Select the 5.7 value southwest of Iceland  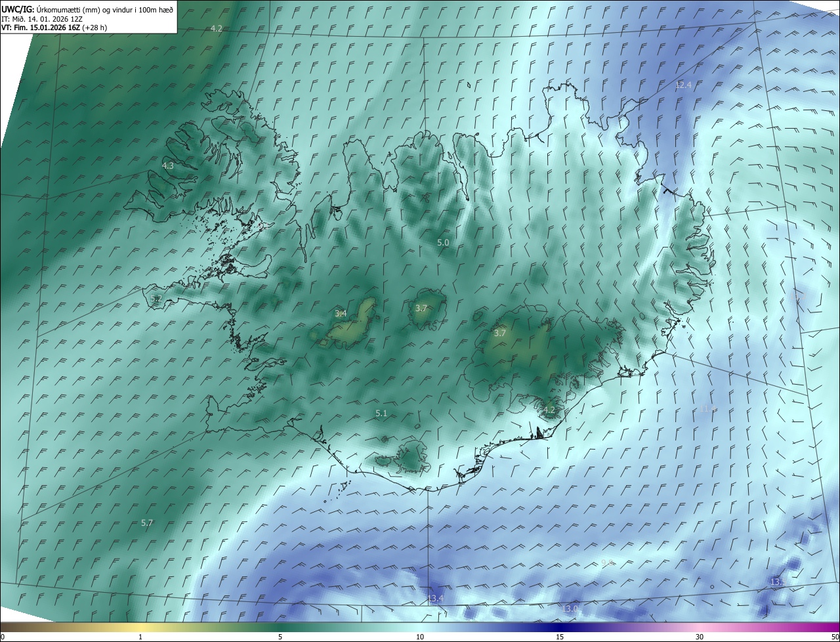(147, 523)
